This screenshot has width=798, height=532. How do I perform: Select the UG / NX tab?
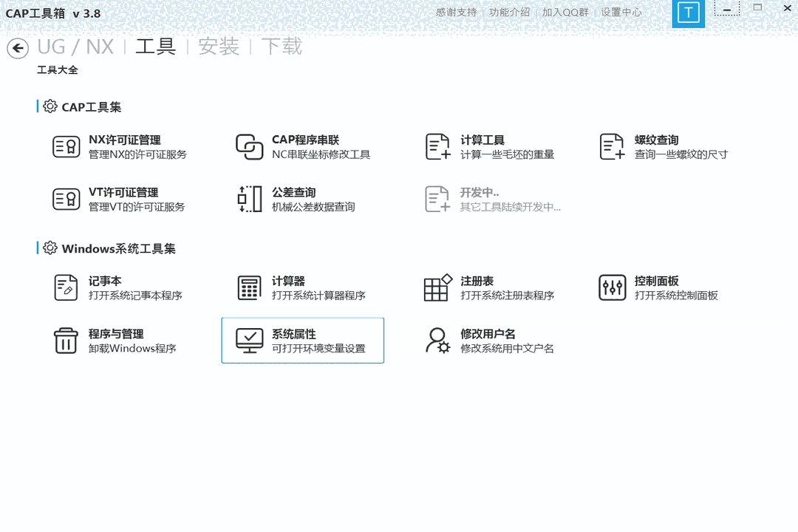pyautogui.click(x=76, y=47)
